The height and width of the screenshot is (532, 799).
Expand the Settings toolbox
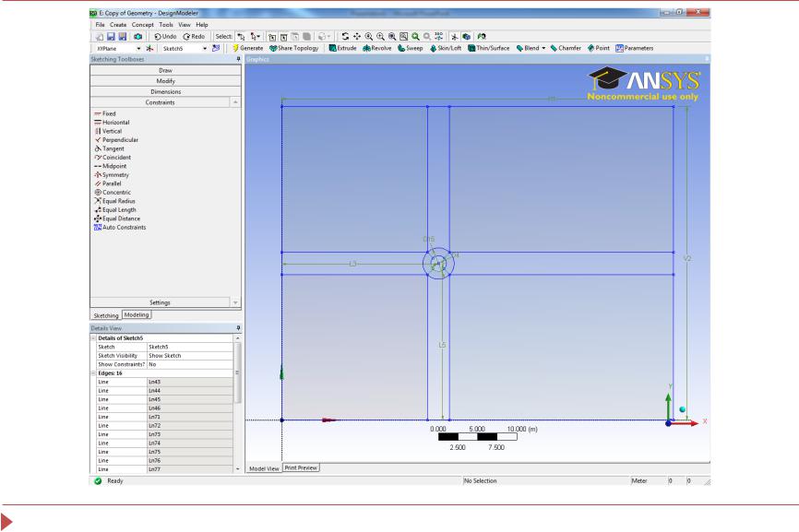point(160,302)
